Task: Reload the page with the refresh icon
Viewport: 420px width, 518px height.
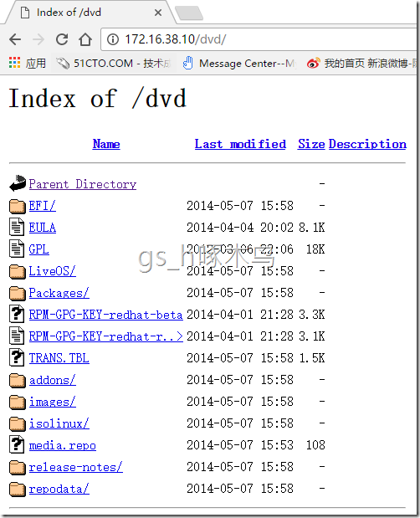Action: click(x=62, y=39)
